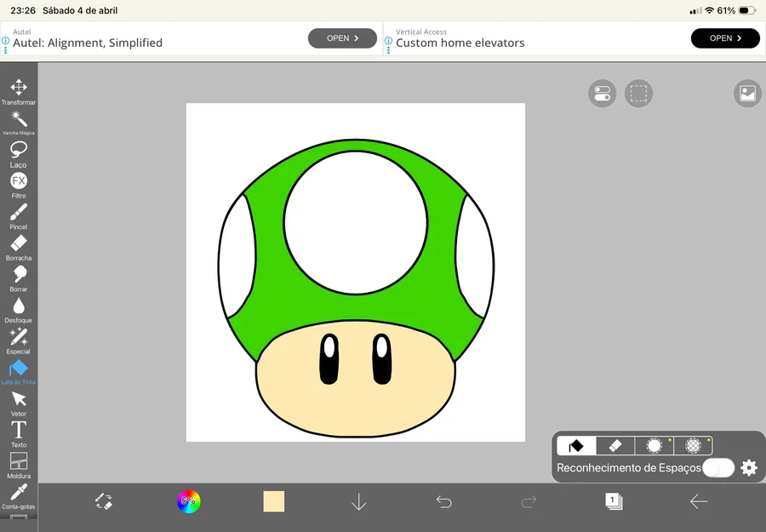
Task: Tap the brush/eraser swap icon
Action: 104,501
